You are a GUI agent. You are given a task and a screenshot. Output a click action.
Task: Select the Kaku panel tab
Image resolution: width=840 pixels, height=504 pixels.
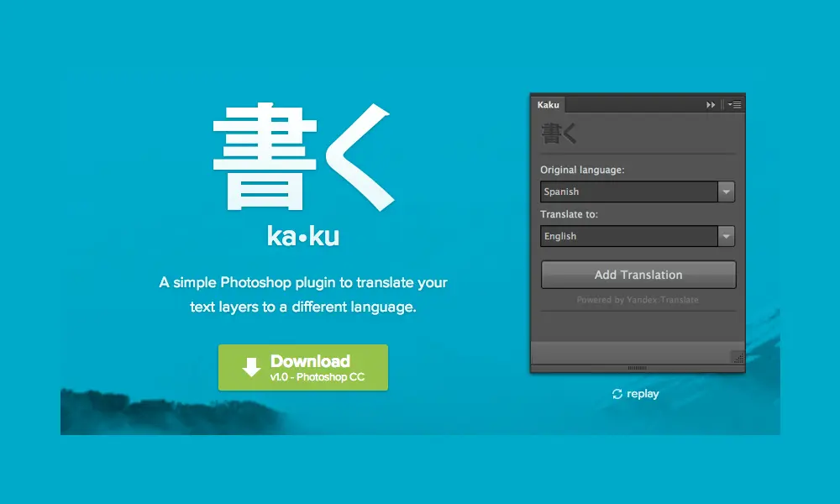(548, 104)
